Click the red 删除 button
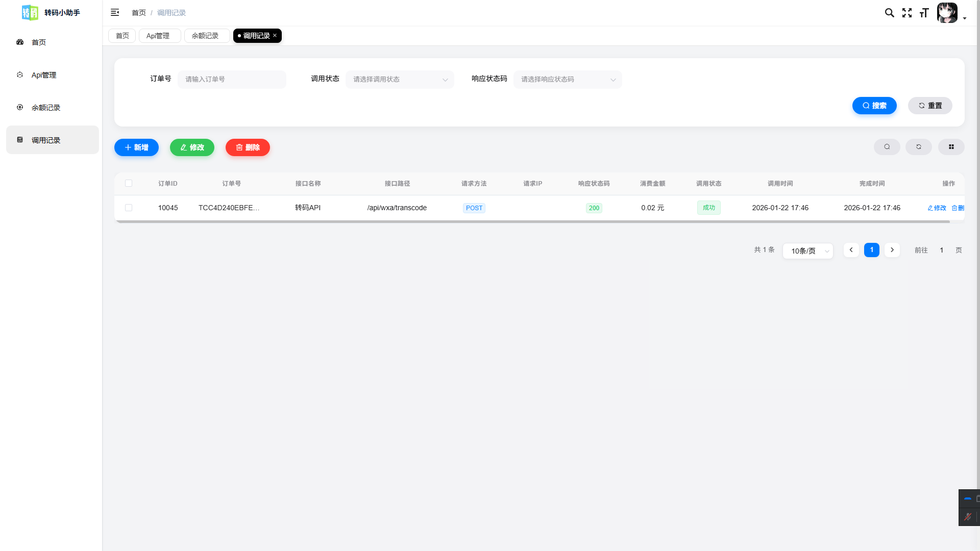 point(248,147)
